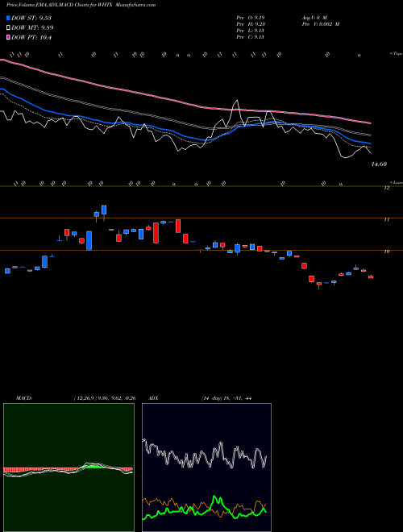Click the chart title for WHTX
403x532 pixels.
tap(81, 5)
